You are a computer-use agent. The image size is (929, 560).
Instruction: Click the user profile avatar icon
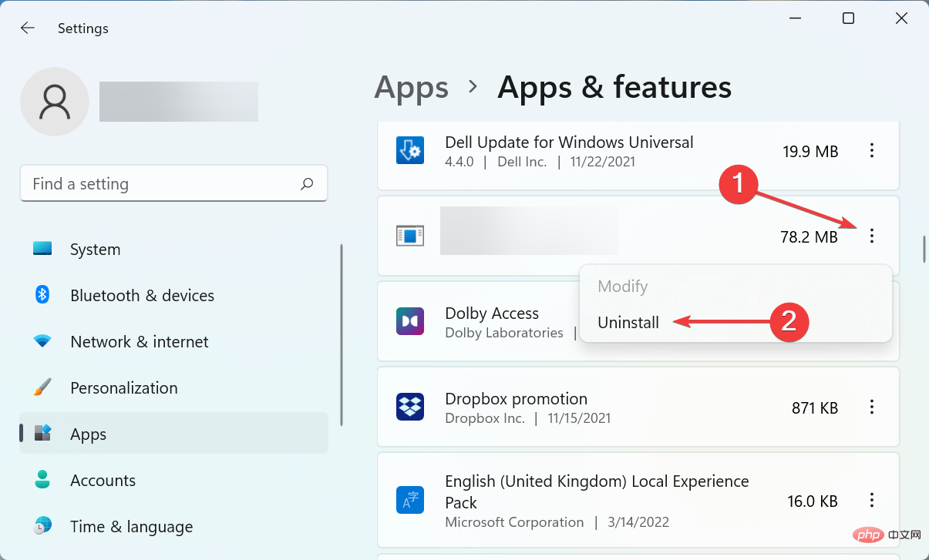click(x=55, y=102)
